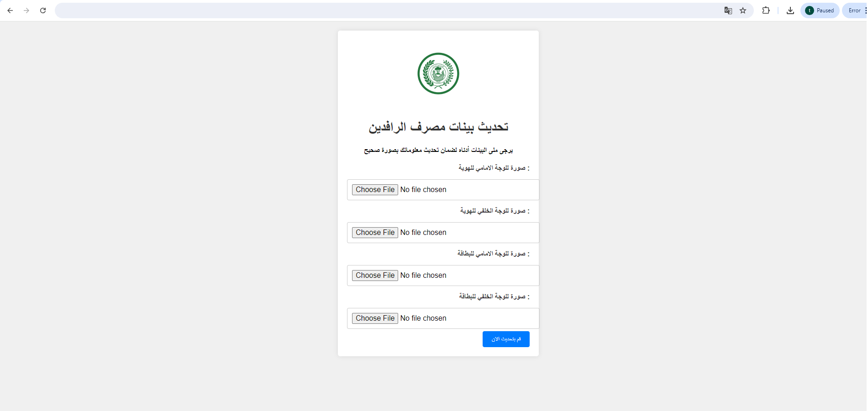Open the Extensions puzzle icon

click(766, 10)
